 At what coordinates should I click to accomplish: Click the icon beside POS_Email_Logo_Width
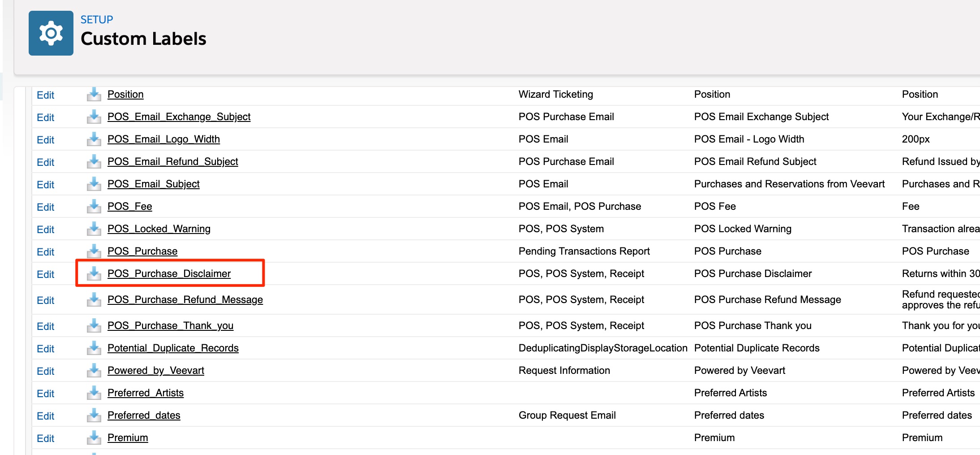(94, 139)
